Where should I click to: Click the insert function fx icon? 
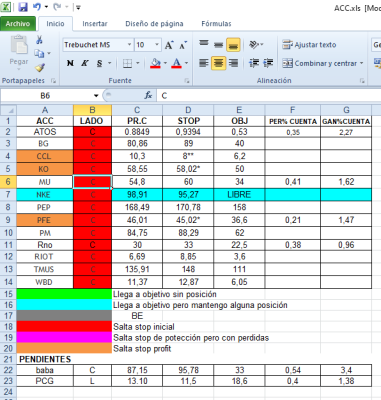tap(148, 96)
